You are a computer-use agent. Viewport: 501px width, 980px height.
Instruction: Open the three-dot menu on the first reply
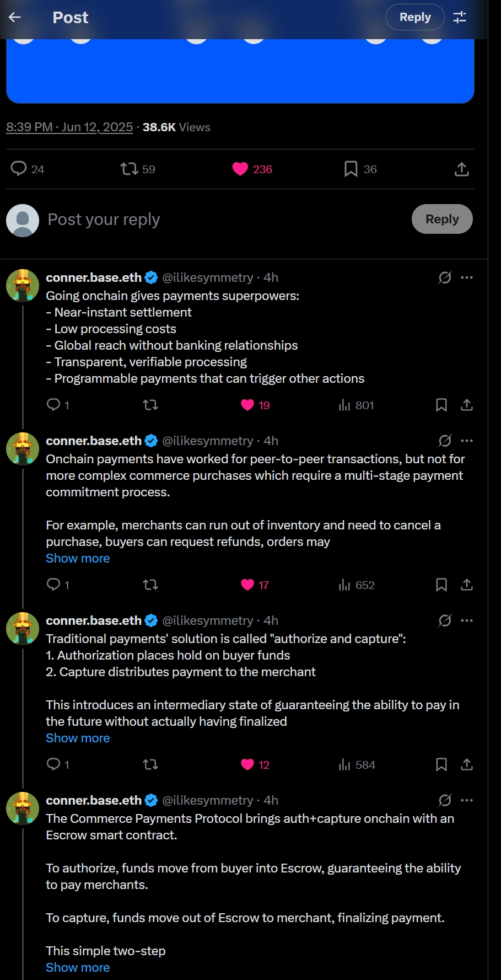click(x=467, y=277)
